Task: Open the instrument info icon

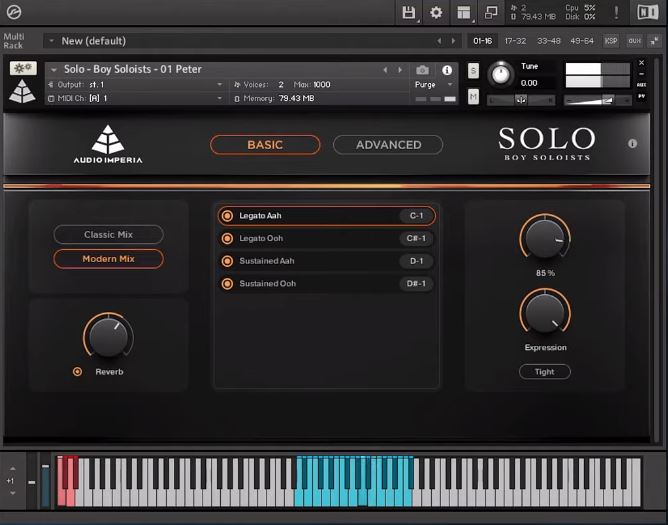Action: [x=447, y=70]
